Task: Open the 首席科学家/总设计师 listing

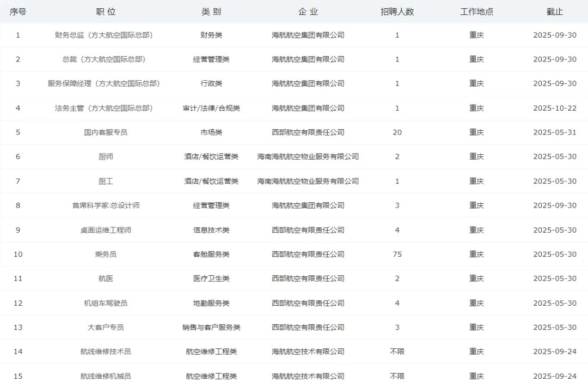Action: point(106,205)
